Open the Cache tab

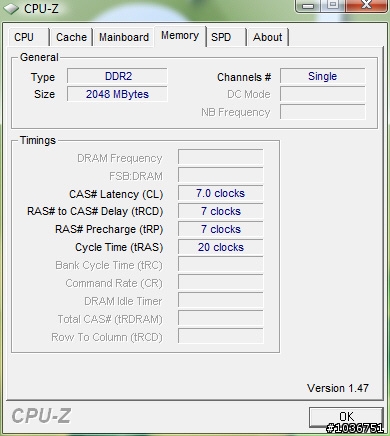point(71,37)
